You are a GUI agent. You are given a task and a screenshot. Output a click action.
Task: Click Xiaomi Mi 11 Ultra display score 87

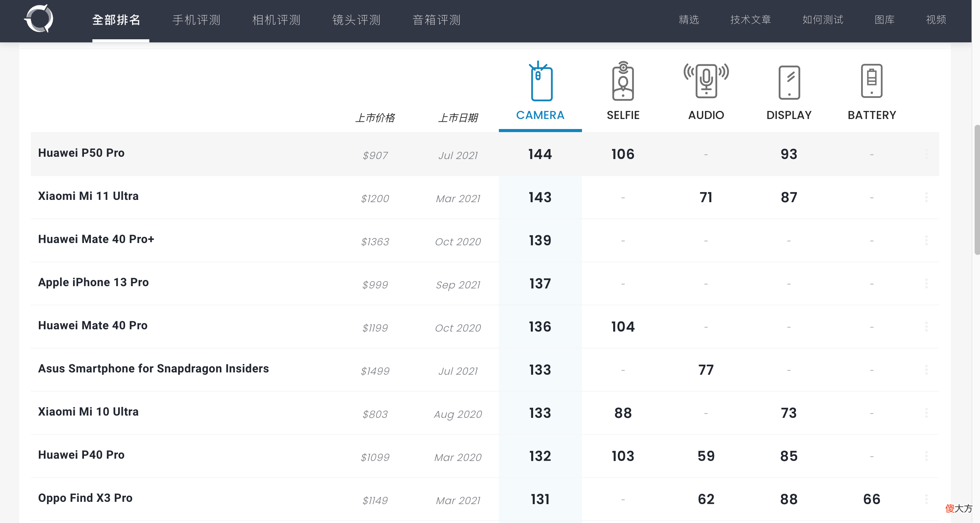(x=789, y=197)
